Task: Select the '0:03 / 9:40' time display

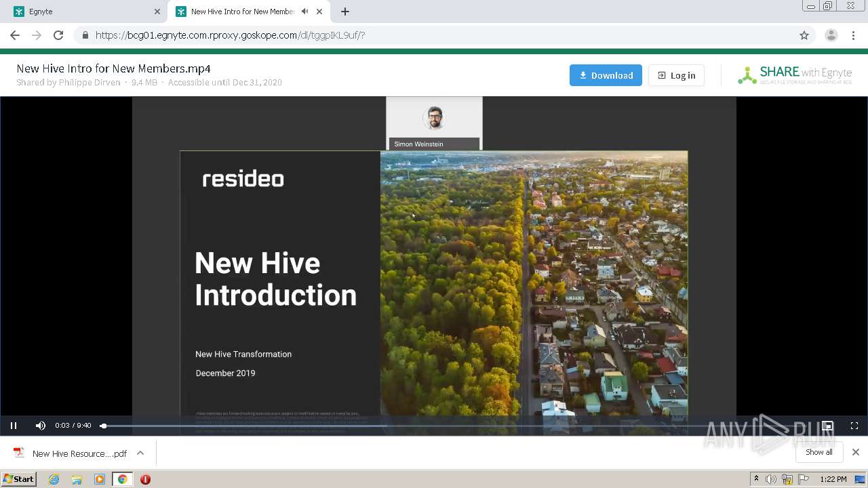Action: 73,426
